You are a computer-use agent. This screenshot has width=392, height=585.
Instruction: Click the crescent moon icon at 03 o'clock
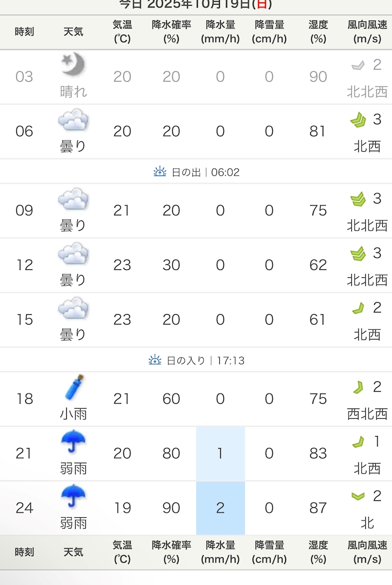pos(74,64)
